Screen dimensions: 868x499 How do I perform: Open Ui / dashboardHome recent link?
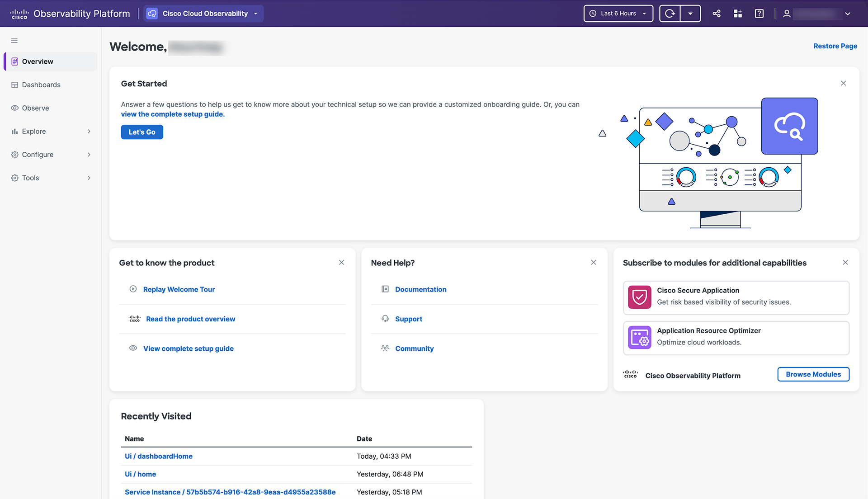tap(159, 457)
